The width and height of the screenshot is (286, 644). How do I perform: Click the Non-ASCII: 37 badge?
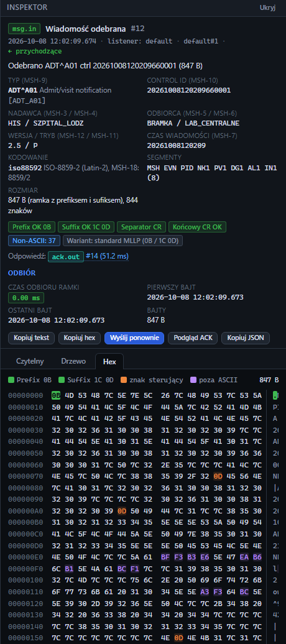tap(34, 241)
